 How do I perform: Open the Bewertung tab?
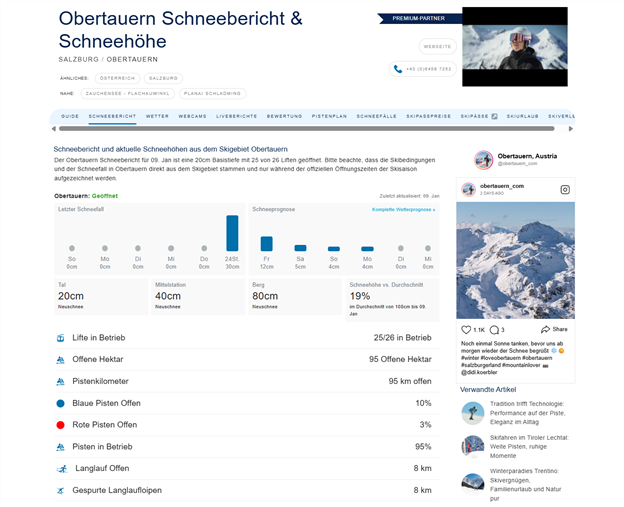click(x=284, y=116)
